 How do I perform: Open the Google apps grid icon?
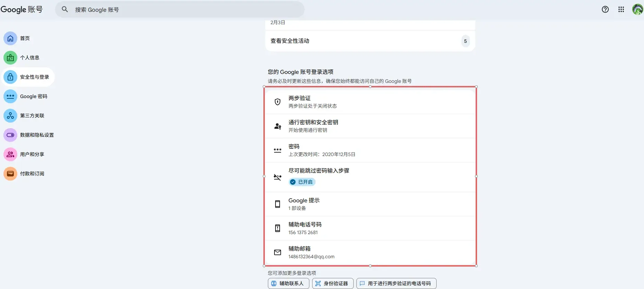point(621,10)
